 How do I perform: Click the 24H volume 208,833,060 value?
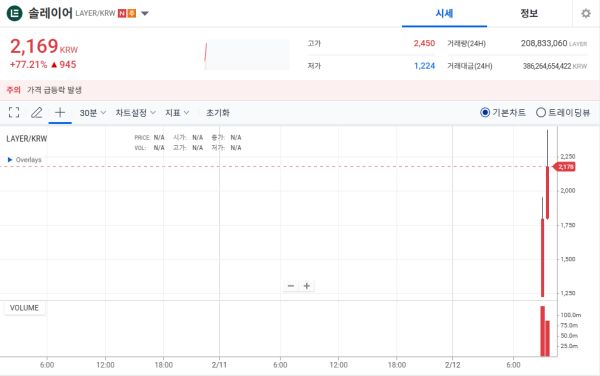pos(544,43)
